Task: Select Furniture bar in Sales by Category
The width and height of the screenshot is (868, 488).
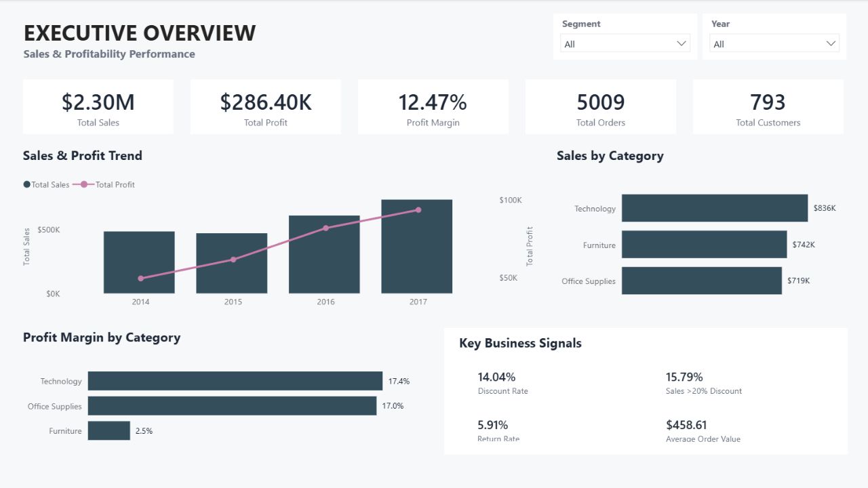Action: point(704,244)
